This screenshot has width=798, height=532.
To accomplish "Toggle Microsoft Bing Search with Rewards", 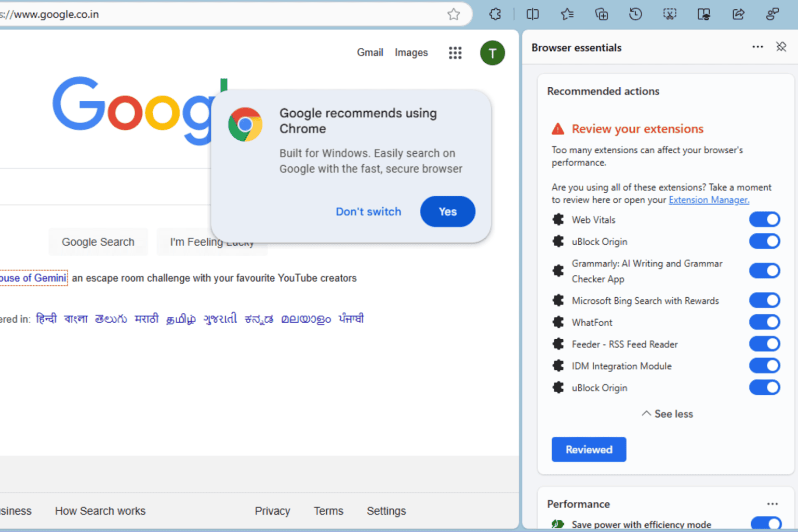I will tap(764, 300).
